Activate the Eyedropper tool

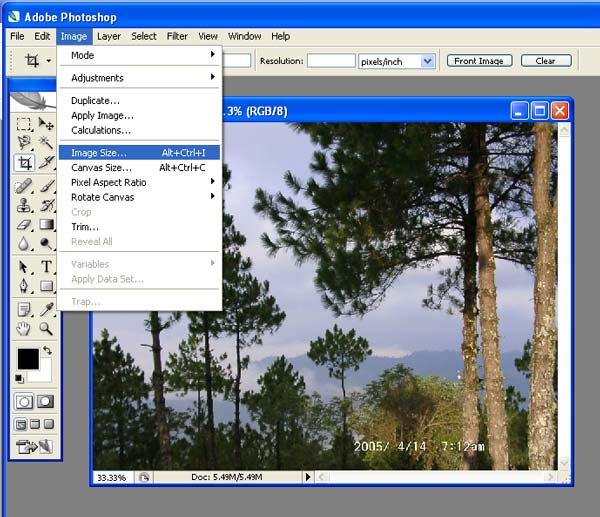coord(46,309)
